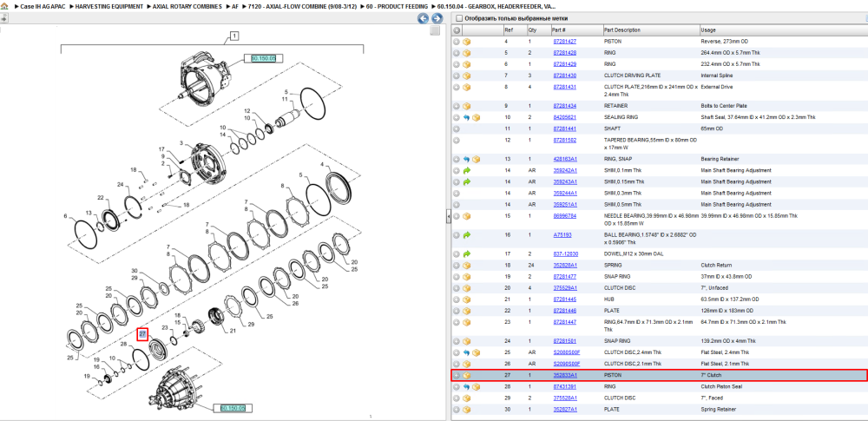Select gray circle toggle for RETAINER row
This screenshot has height=421, width=868.
coord(457,106)
